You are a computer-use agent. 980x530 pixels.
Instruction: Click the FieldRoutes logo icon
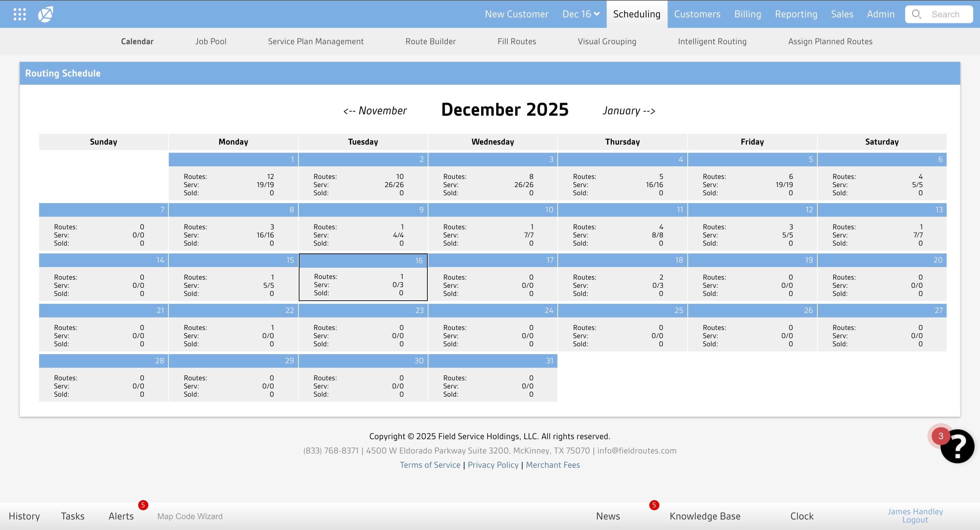click(45, 14)
